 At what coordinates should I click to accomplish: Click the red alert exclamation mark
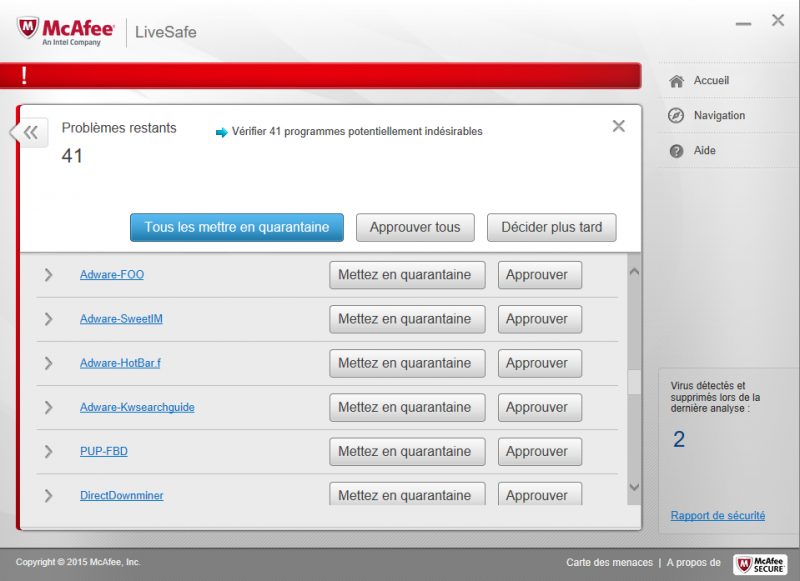(x=24, y=75)
